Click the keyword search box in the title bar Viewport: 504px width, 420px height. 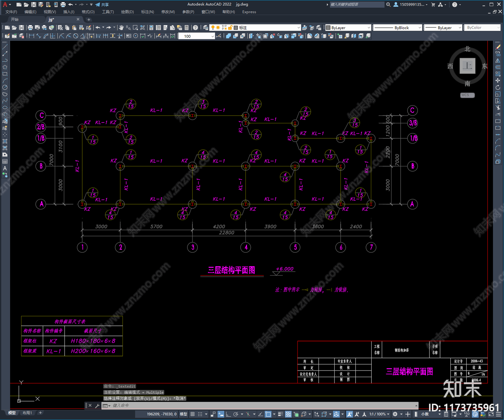pos(357,4)
